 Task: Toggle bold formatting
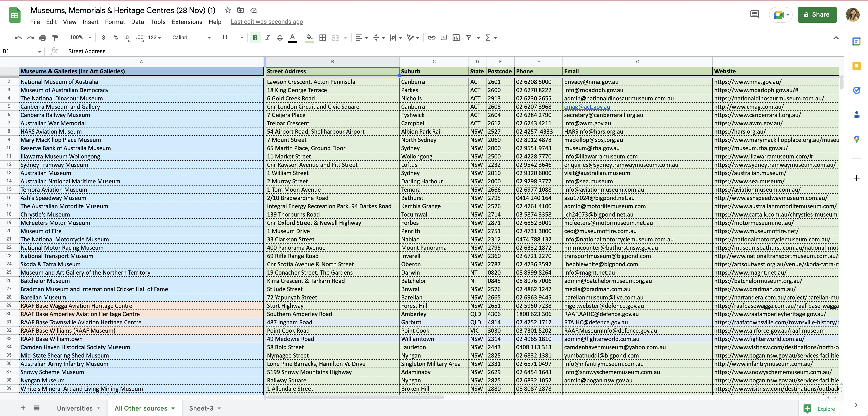(x=255, y=38)
